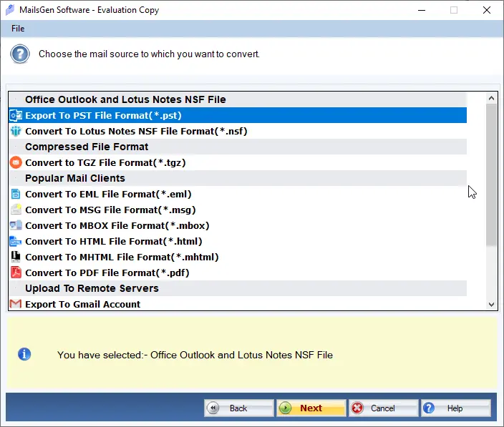
Task: Click the Lotus Notes icon beside NSF format
Action: 16,131
